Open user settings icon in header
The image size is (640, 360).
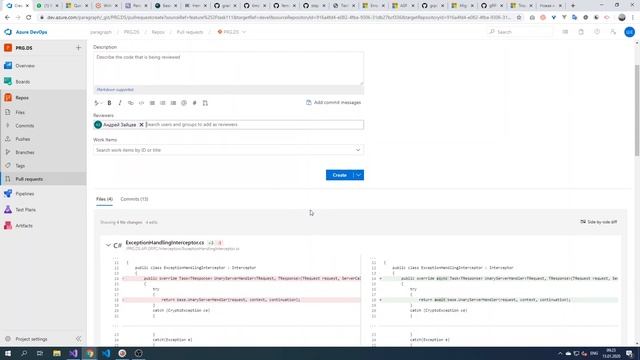pos(613,32)
